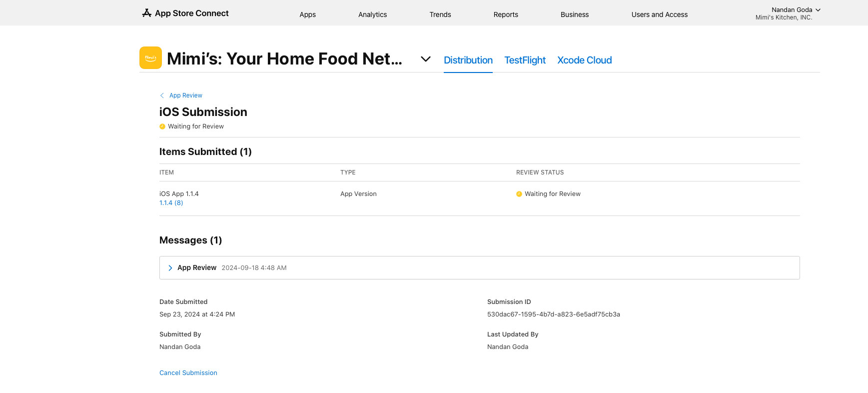Screen dimensions: 868x393
Task: Open Users and Access
Action: 659,14
